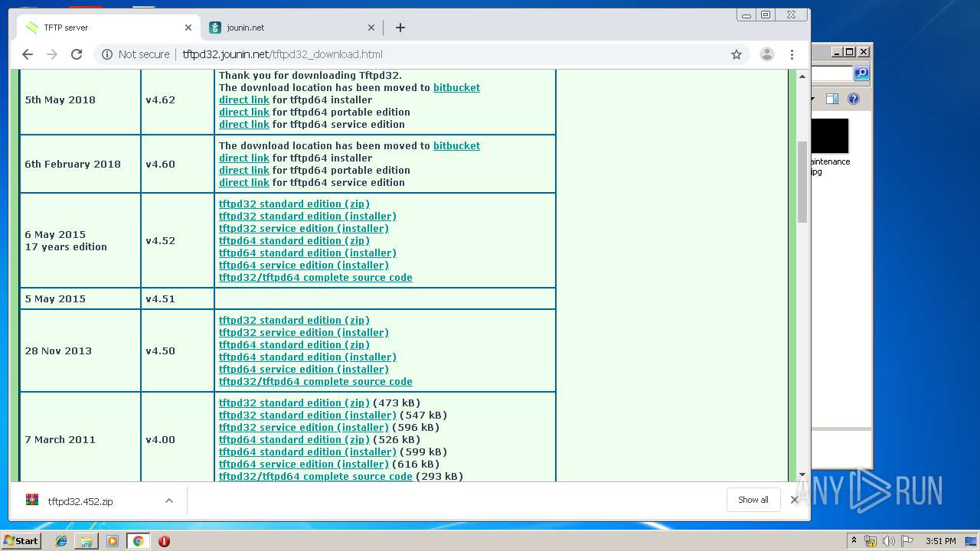Image resolution: width=980 pixels, height=551 pixels.
Task: Close the TFTP server tab
Action: [188, 28]
